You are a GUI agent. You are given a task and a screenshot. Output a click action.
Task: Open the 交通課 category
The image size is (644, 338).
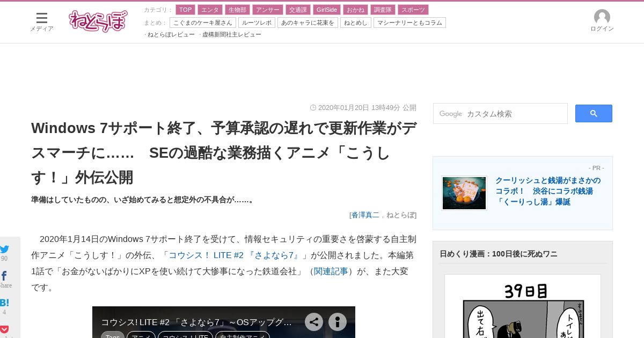[x=297, y=10]
